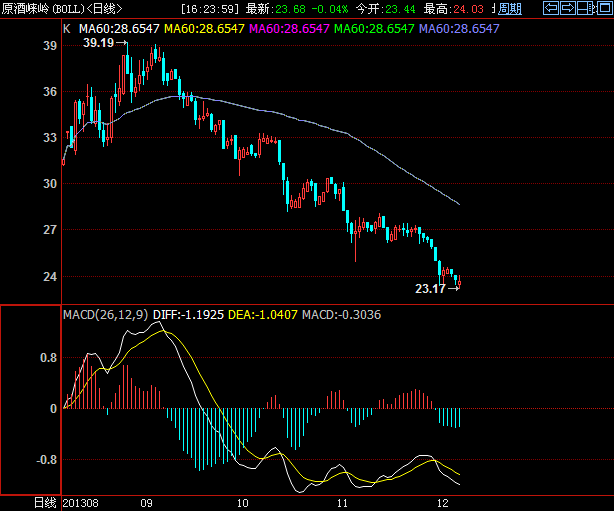Click the high price 24.03
Image resolution: width=614 pixels, height=511 pixels.
(468, 9)
